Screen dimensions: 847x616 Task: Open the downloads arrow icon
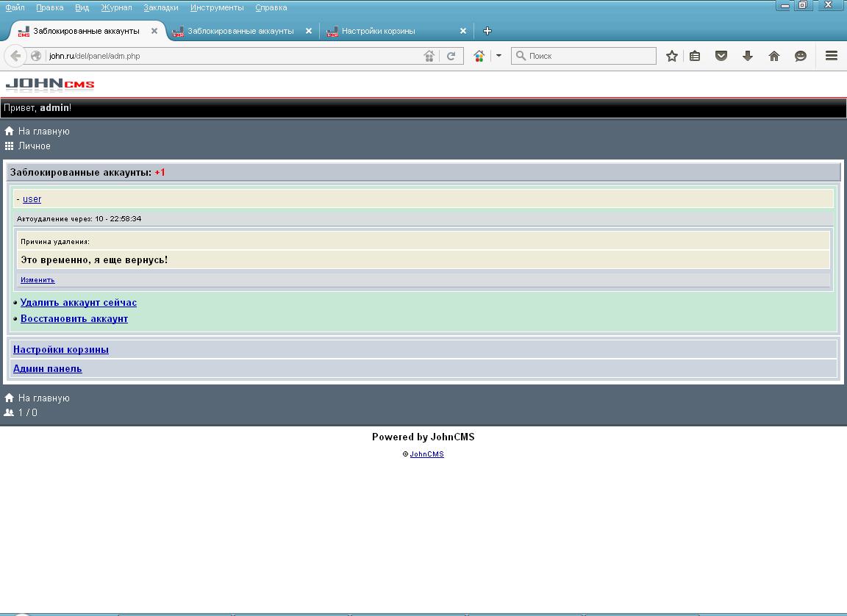tap(748, 56)
